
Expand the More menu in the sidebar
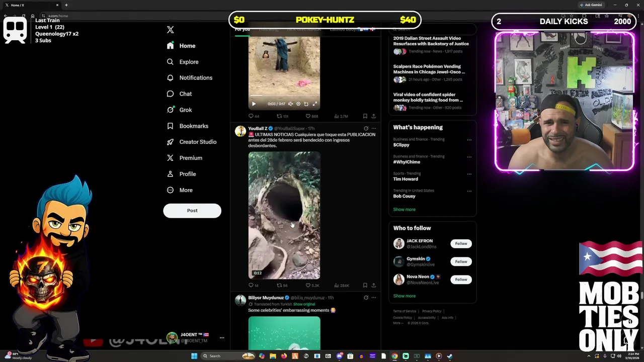pyautogui.click(x=180, y=190)
